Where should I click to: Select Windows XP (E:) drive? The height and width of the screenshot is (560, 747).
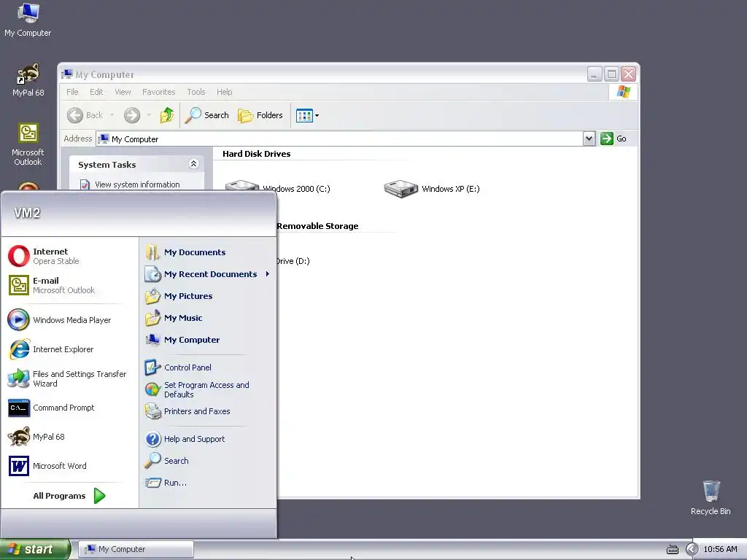(x=432, y=189)
